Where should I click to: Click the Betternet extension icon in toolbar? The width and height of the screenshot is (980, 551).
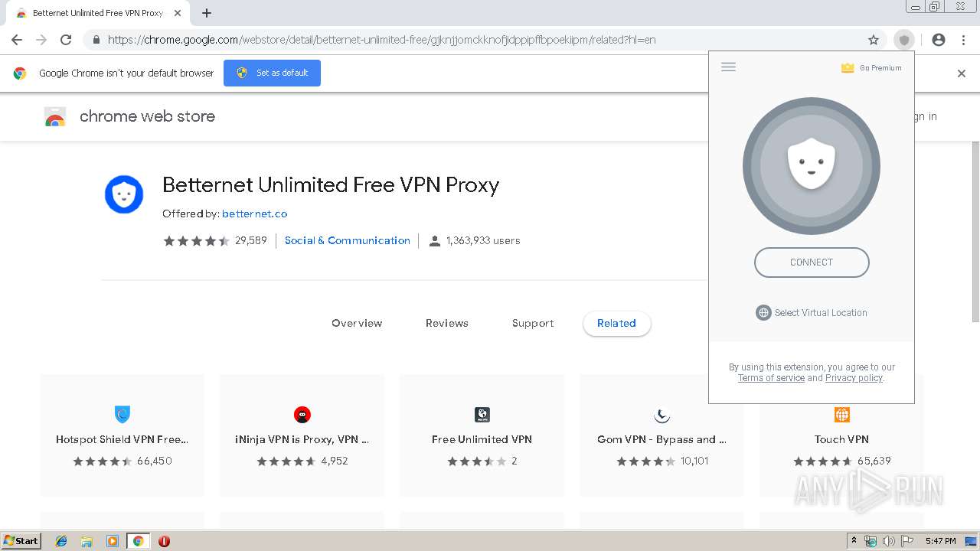pyautogui.click(x=904, y=40)
